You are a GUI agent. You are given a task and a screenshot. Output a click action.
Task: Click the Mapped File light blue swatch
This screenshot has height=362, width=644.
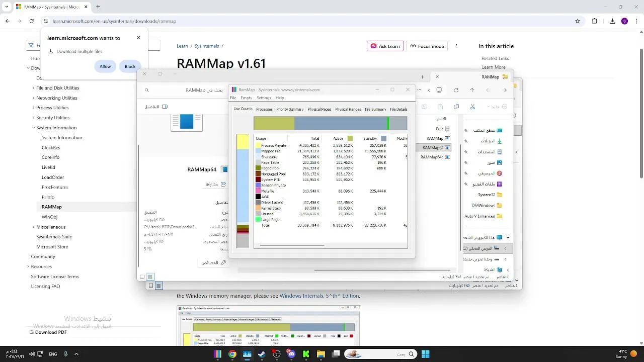pos(258,151)
